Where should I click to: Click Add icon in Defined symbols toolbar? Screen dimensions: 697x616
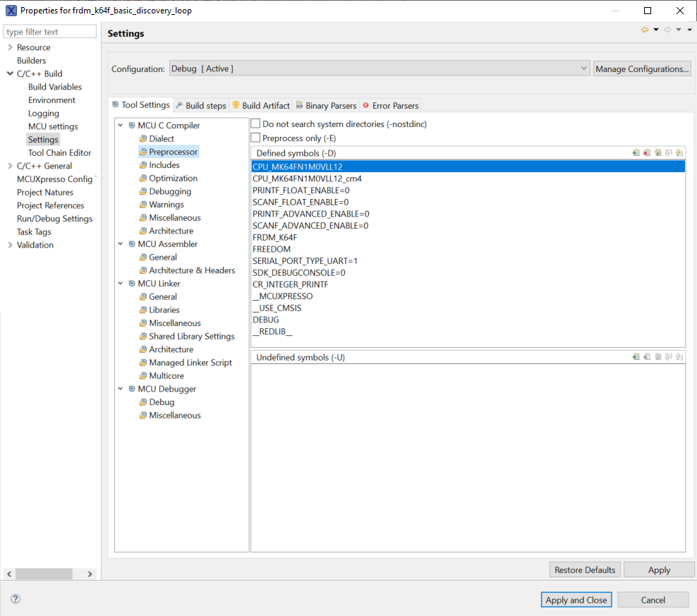pos(636,152)
